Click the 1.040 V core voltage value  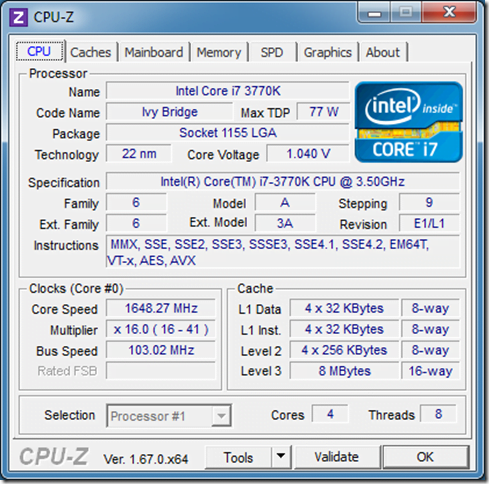308,154
